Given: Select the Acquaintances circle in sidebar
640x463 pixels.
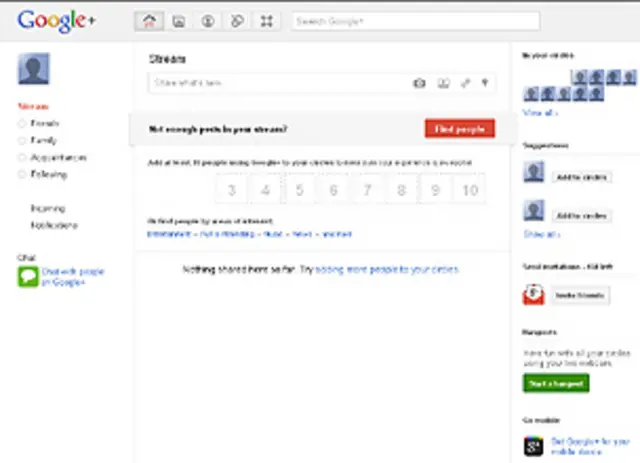Looking at the screenshot, I should click(58, 157).
